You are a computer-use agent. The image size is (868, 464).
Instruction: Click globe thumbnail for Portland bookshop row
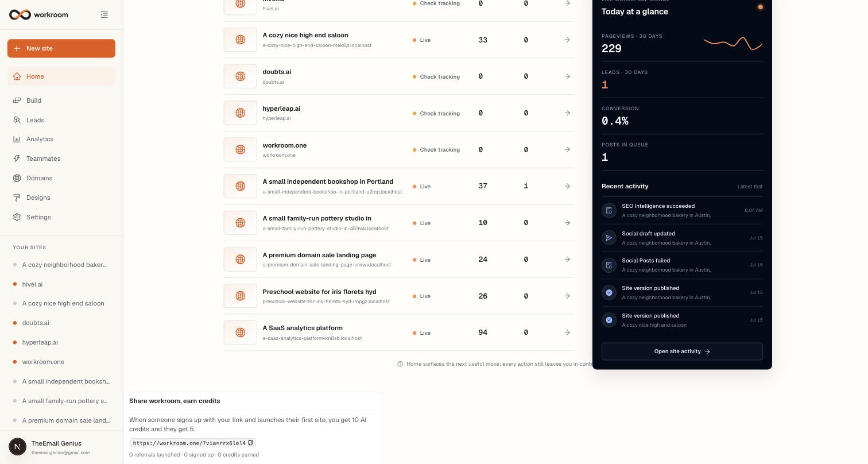240,186
